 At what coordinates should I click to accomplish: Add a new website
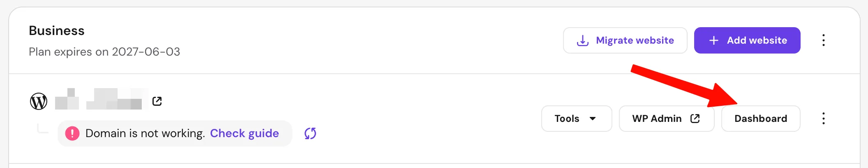pyautogui.click(x=747, y=40)
